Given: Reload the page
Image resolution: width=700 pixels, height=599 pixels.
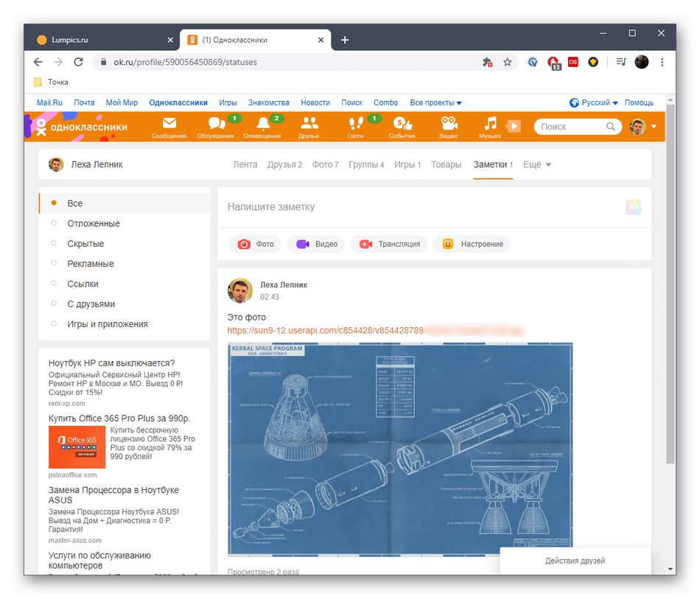Looking at the screenshot, I should (79, 62).
